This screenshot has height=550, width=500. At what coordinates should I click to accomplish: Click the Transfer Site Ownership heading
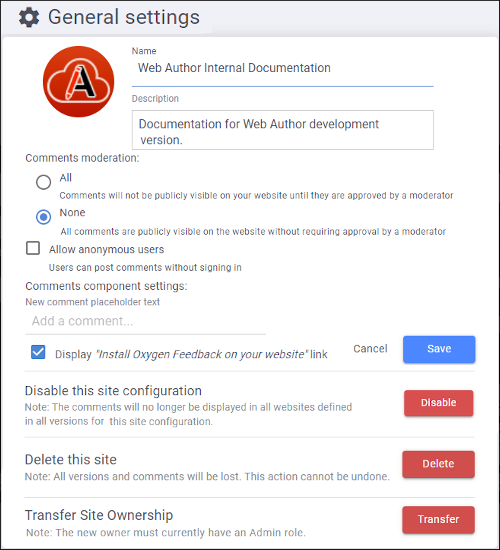tap(99, 515)
